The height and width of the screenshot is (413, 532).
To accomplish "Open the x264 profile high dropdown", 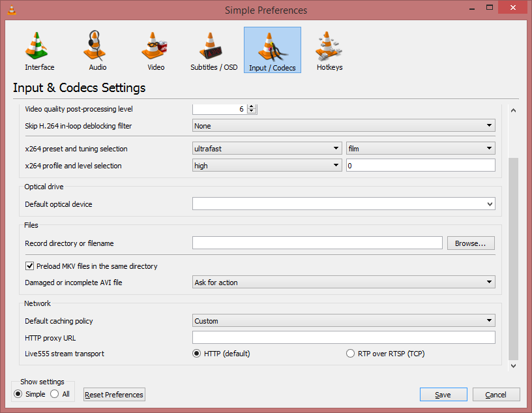I will click(x=267, y=166).
